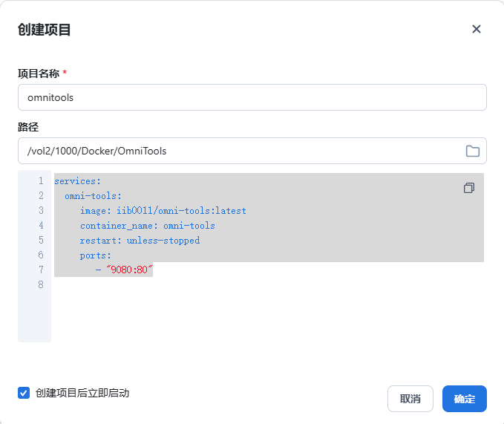This screenshot has height=424, width=504.
Task: Select the image: iib0011/omni-tools:latest line
Action: 163,211
